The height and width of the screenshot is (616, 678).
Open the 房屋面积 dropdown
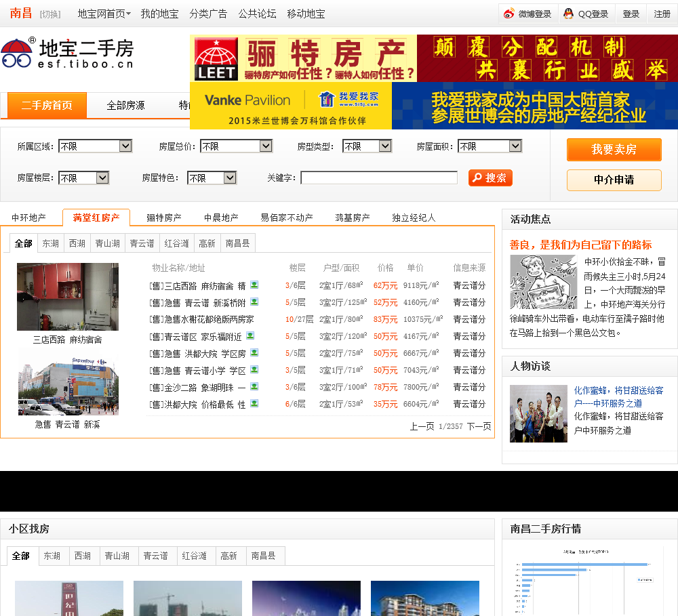pos(490,146)
